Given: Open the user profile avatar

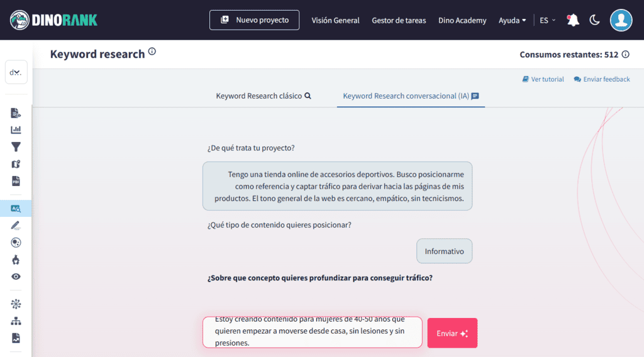Looking at the screenshot, I should pyautogui.click(x=621, y=20).
